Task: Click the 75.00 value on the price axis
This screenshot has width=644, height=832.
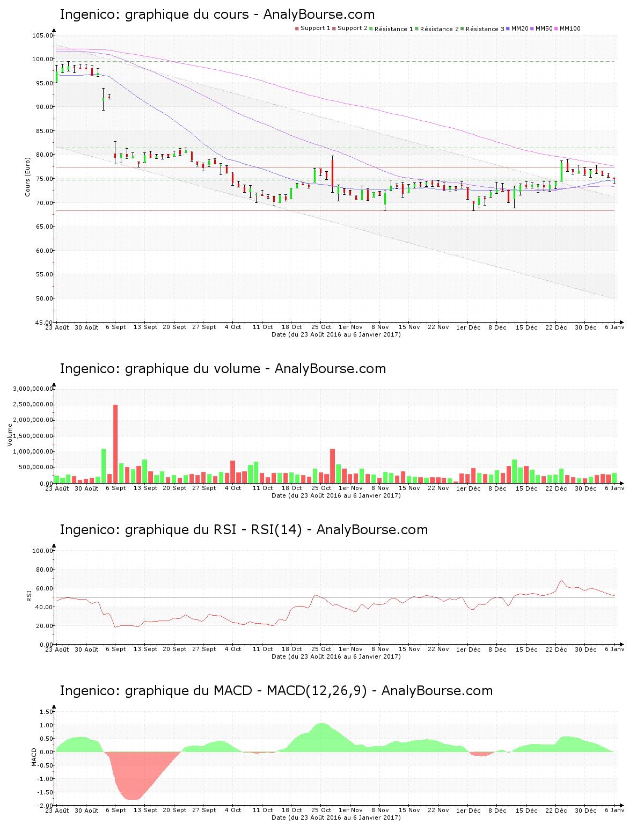Action: [x=44, y=179]
